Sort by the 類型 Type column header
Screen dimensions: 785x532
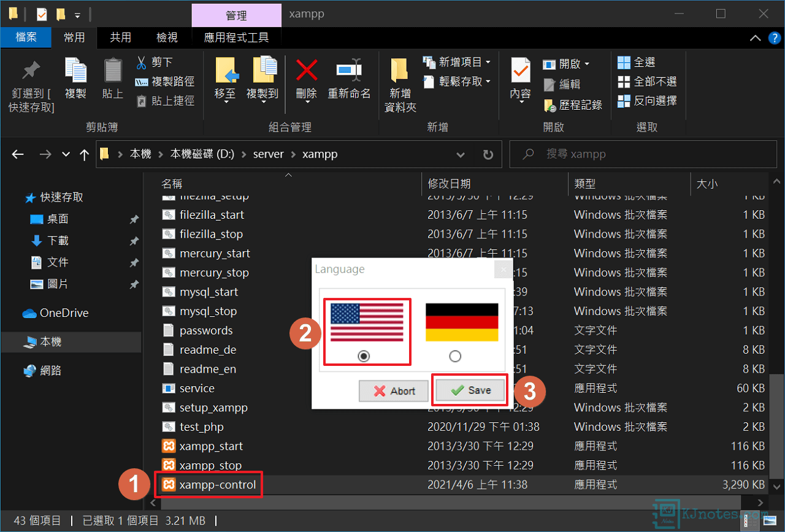click(x=584, y=183)
